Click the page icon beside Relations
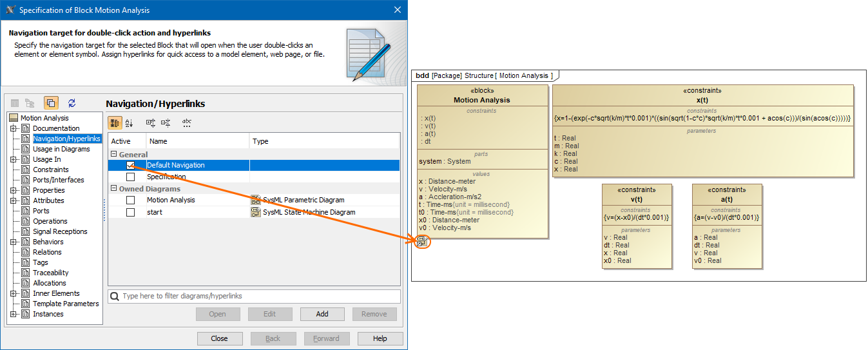Screen dimensions: 868x350 pyautogui.click(x=26, y=252)
